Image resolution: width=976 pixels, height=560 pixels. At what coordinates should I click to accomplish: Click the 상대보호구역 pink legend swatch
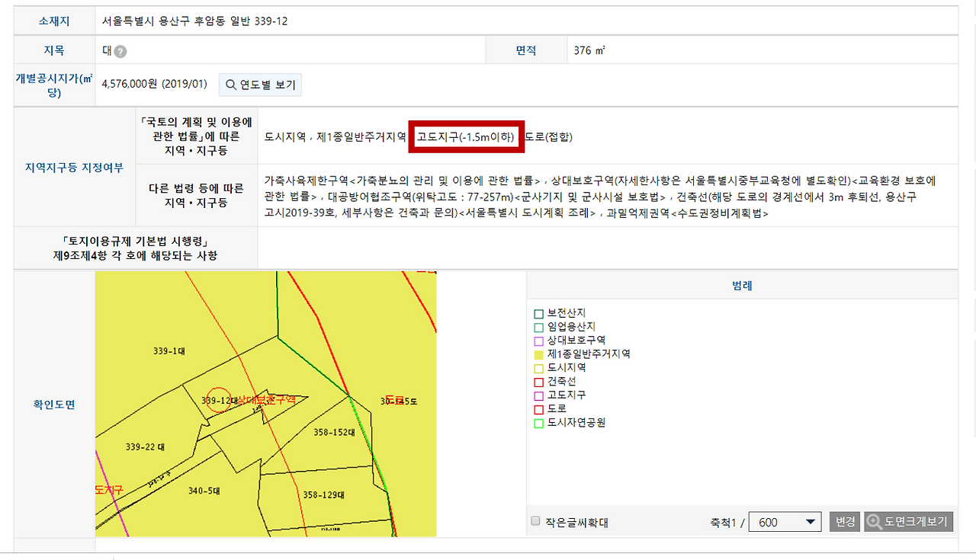(x=538, y=340)
